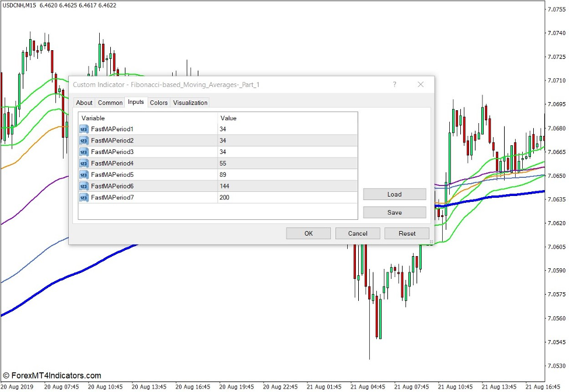Viewport: 570px width, 392px height.
Task: Cancel the indicator settings dialog
Action: pyautogui.click(x=358, y=233)
